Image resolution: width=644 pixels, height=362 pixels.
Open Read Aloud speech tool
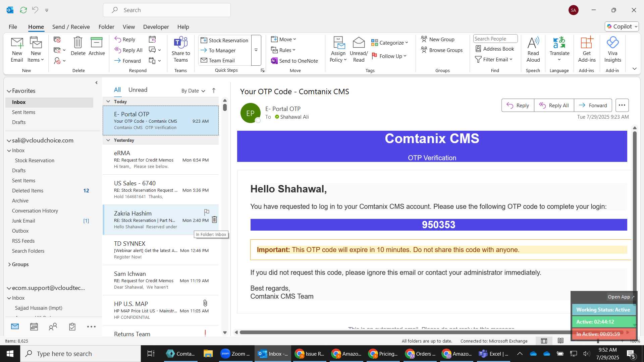click(533, 50)
